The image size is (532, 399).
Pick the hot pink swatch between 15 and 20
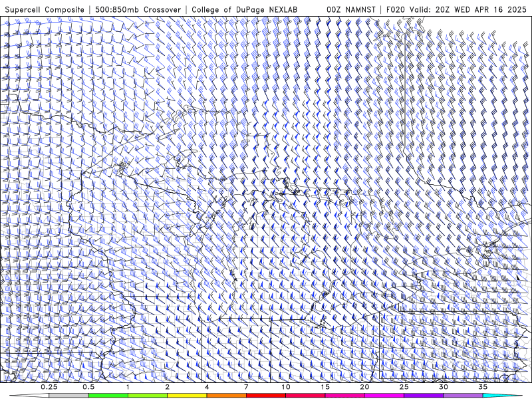[x=344, y=396]
